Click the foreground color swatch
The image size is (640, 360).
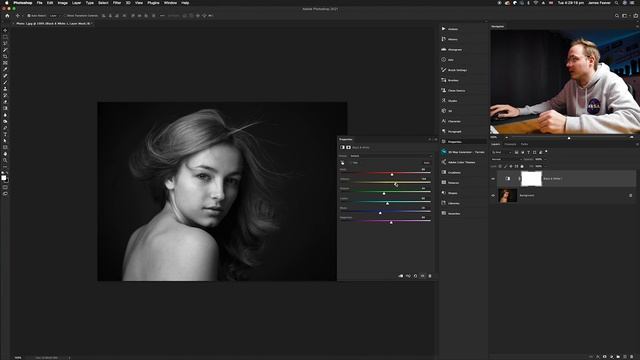pos(4,178)
